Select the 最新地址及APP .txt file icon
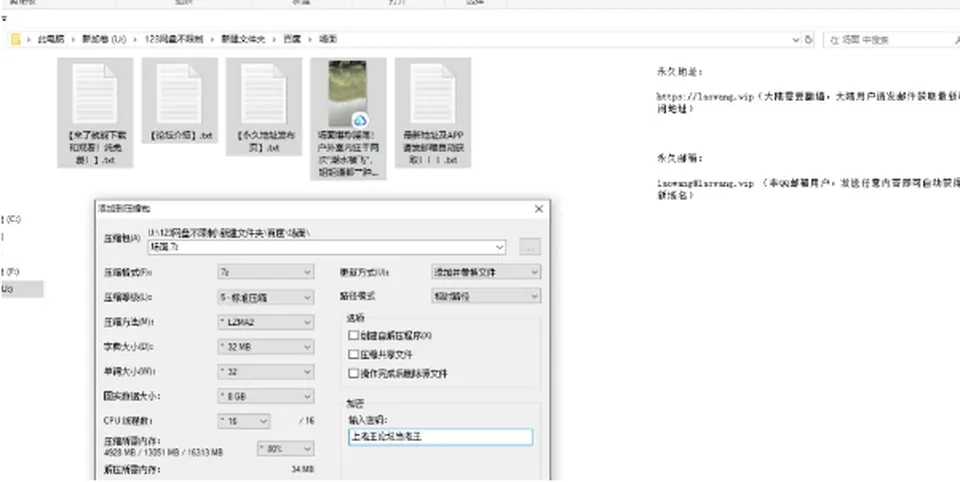The height and width of the screenshot is (482, 960). (x=432, y=94)
